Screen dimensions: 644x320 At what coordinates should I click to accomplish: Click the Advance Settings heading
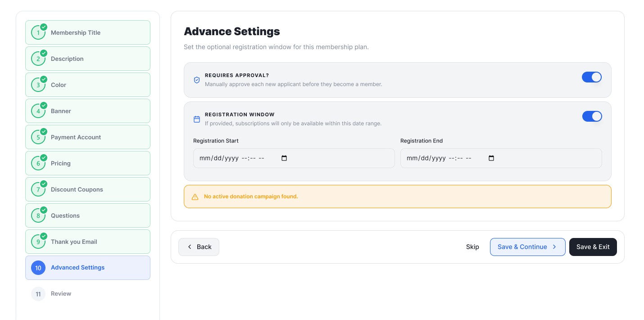pos(232,32)
